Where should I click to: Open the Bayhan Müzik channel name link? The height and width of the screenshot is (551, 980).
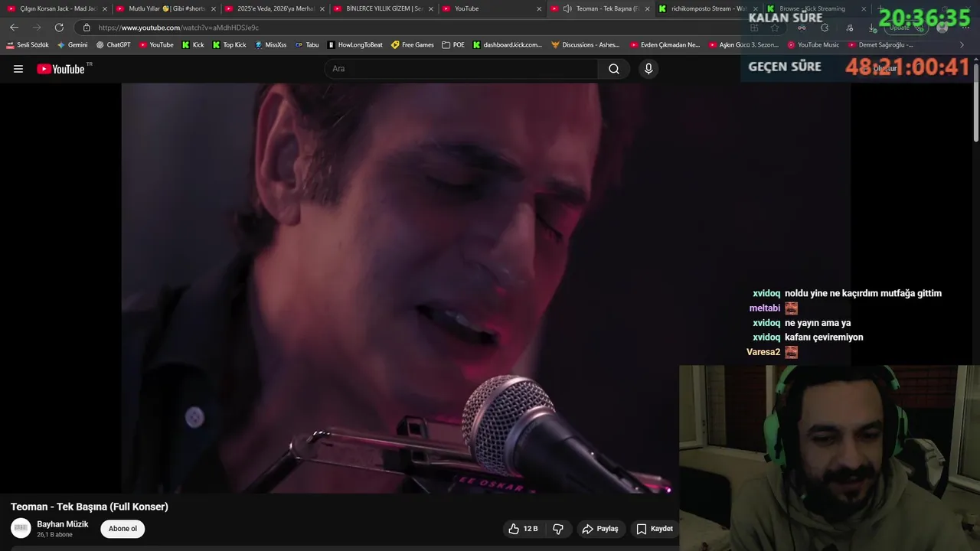coord(63,524)
